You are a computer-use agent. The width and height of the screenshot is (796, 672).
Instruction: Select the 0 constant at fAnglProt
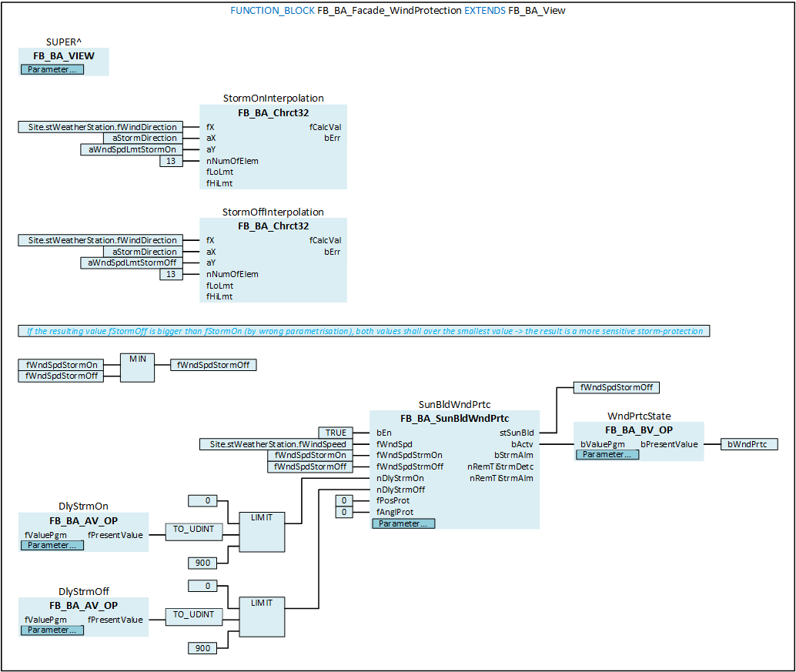click(344, 512)
